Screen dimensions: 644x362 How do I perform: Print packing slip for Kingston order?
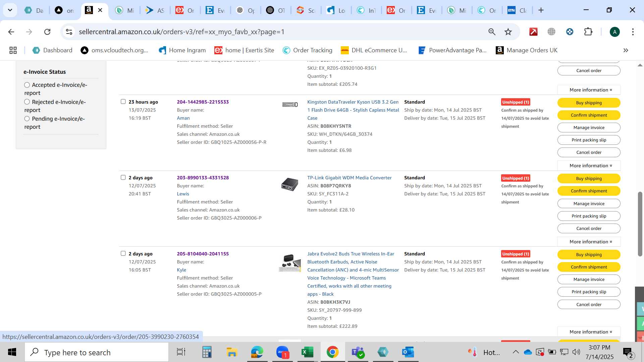coord(589,140)
